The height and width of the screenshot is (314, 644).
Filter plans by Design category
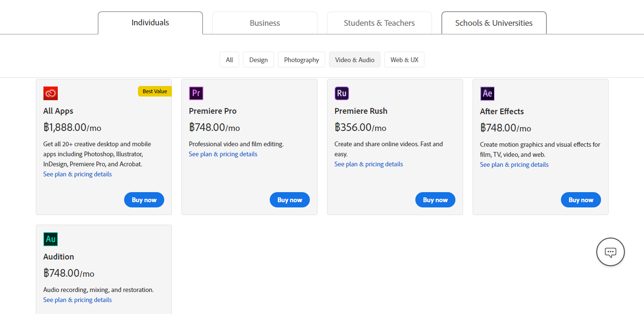[x=259, y=60]
